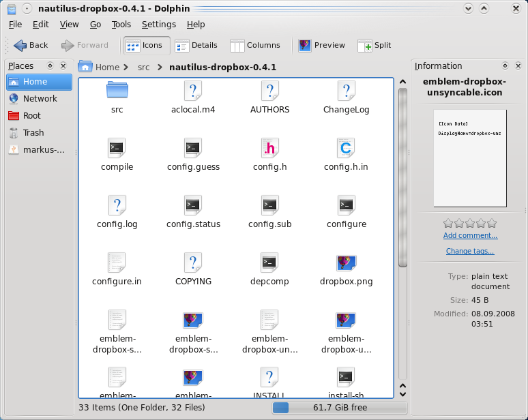The image size is (528, 420).
Task: Open the Settings menu
Action: coord(158,25)
